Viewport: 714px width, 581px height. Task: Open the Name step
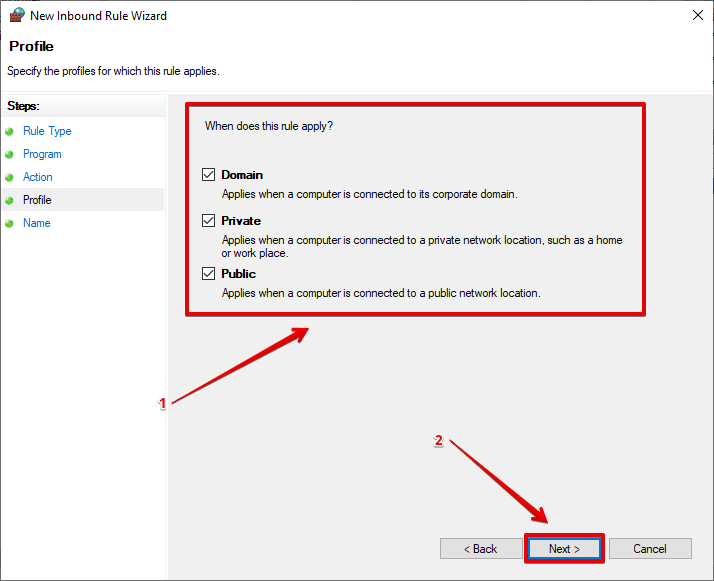click(37, 223)
